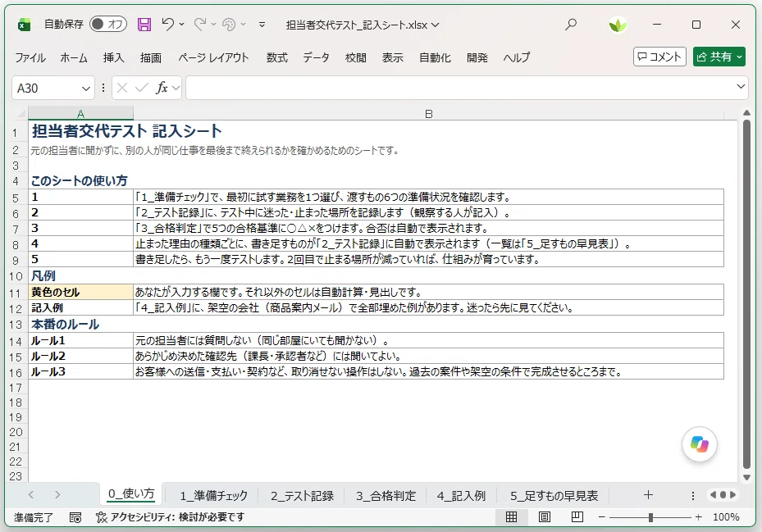Click the Select All corner triangle
Viewport: 762px width, 532px height.
(21, 114)
